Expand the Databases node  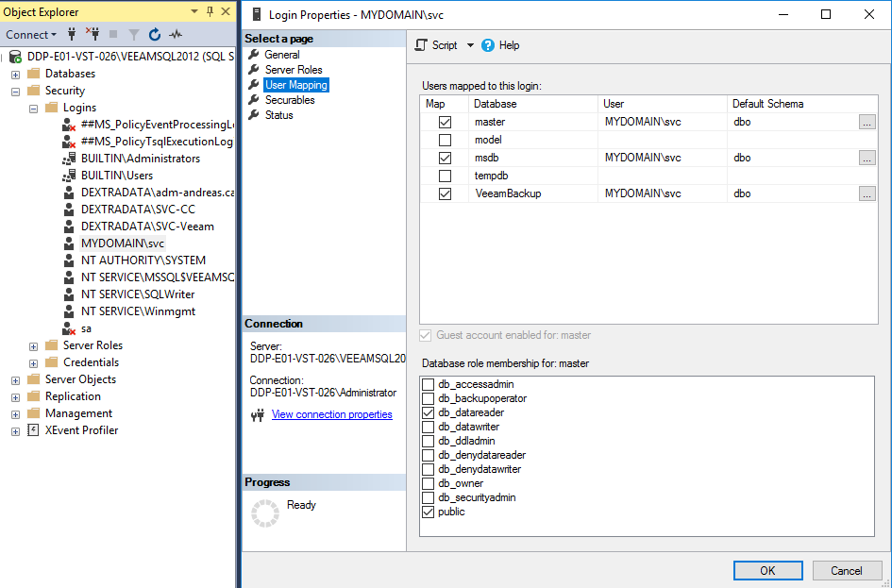(15, 75)
